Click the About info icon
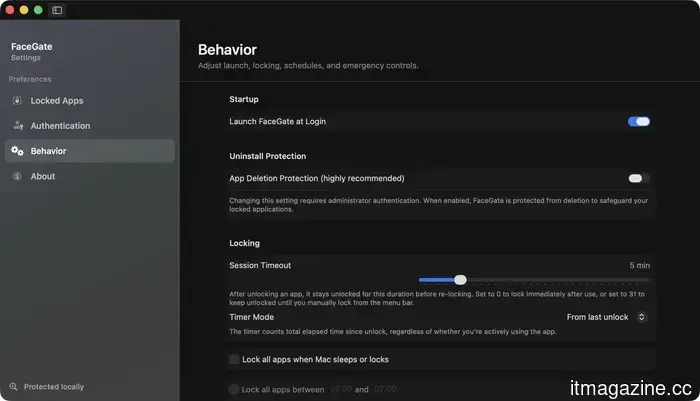Viewport: 700px width, 401px height. click(17, 176)
